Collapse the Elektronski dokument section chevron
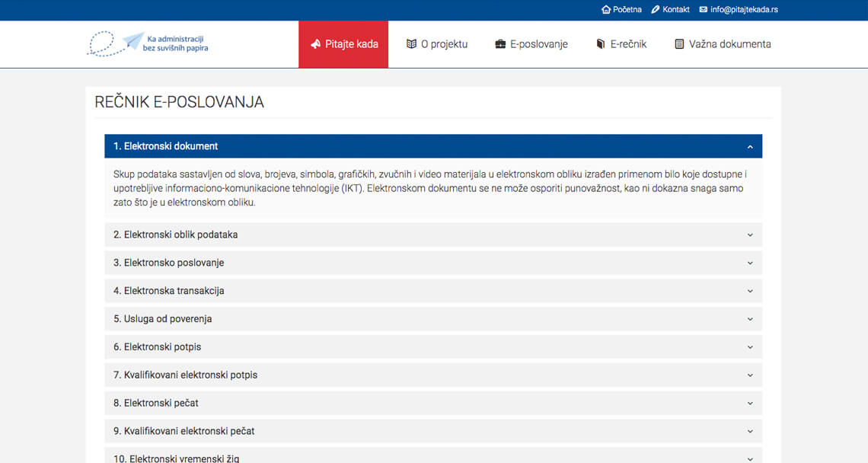 pos(750,147)
